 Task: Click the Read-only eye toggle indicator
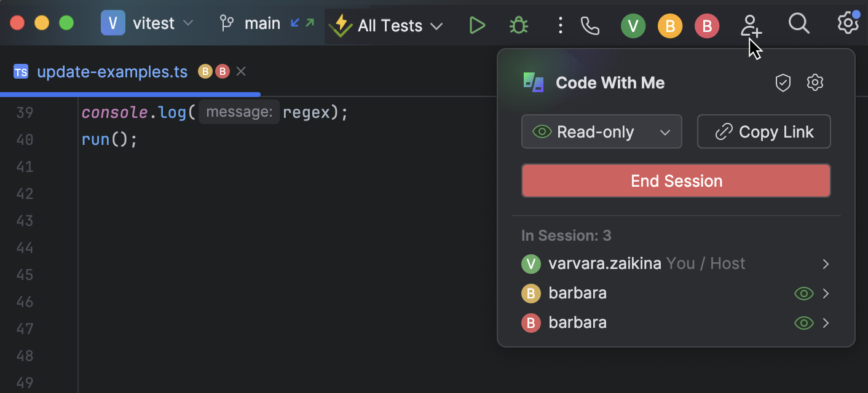click(x=541, y=131)
